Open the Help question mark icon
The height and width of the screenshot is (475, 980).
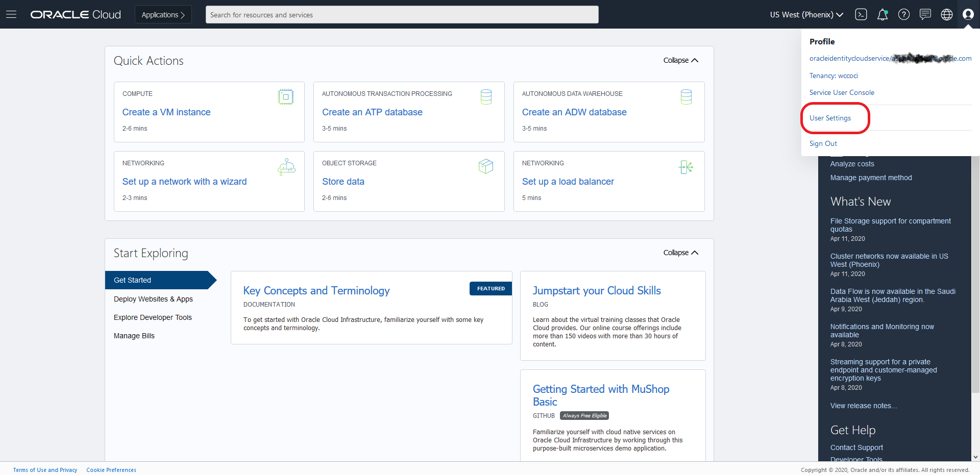(x=904, y=14)
